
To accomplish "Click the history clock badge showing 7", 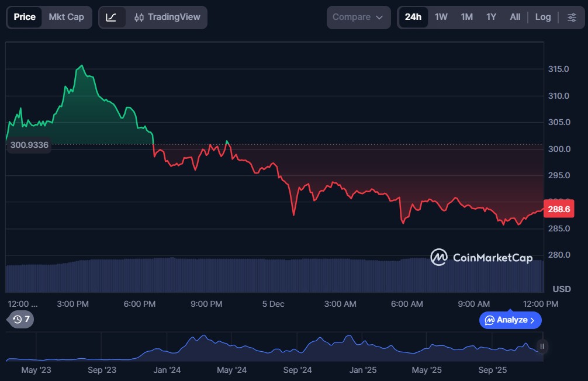I will (x=22, y=319).
